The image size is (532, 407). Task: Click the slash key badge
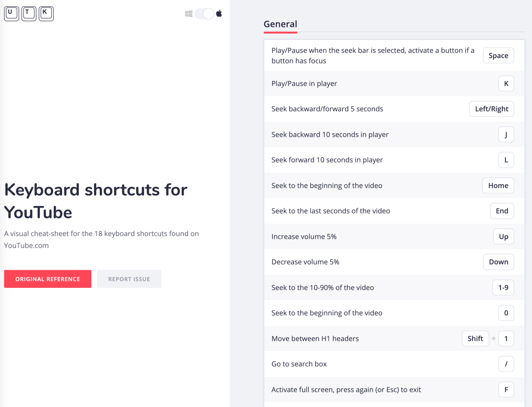(x=506, y=364)
